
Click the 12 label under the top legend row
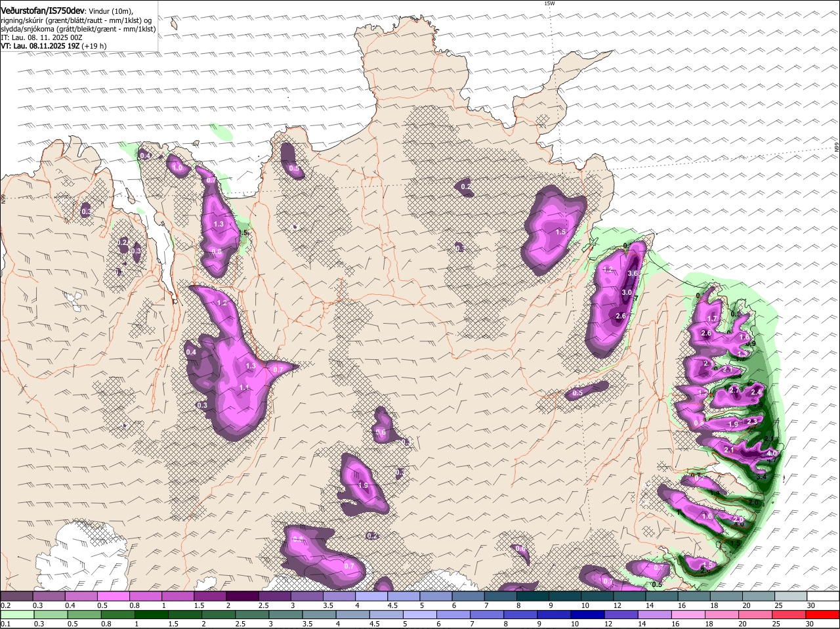point(616,605)
